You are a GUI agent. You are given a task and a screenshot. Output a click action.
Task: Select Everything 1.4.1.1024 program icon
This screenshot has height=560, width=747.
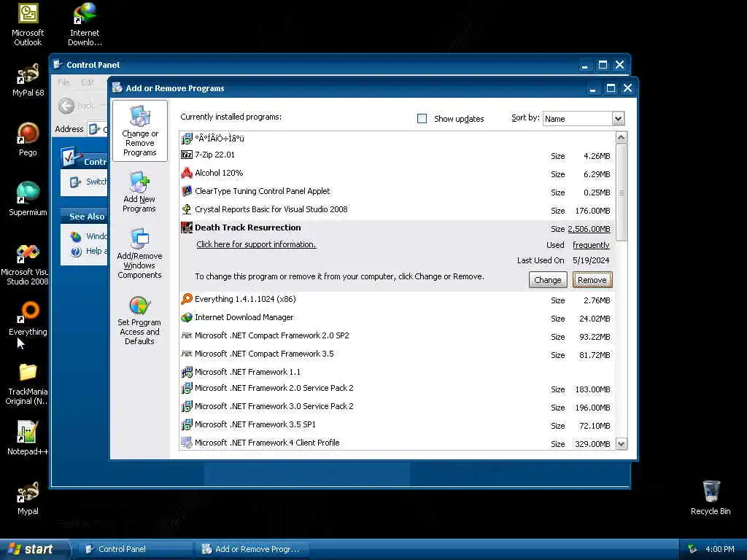(187, 299)
